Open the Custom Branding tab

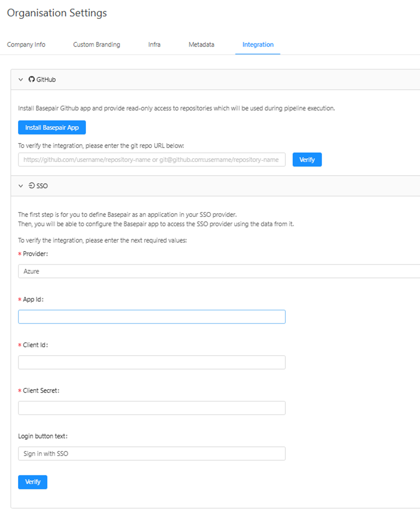pos(96,44)
